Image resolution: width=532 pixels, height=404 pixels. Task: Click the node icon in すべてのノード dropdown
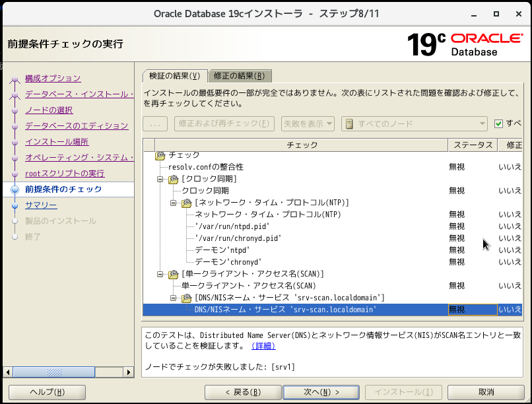click(349, 124)
